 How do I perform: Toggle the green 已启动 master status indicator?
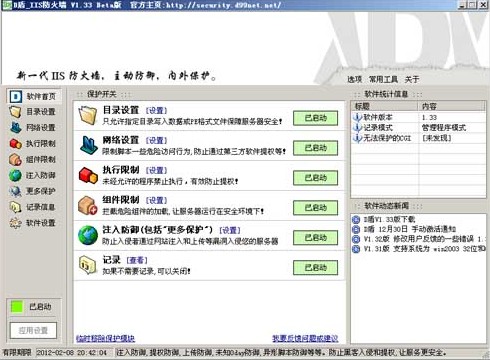(x=17, y=307)
